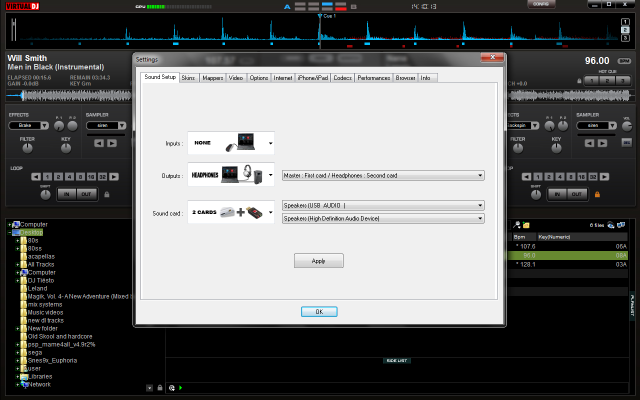Click the CONFIG button at top
This screenshot has height=400, width=640.
click(x=541, y=4)
